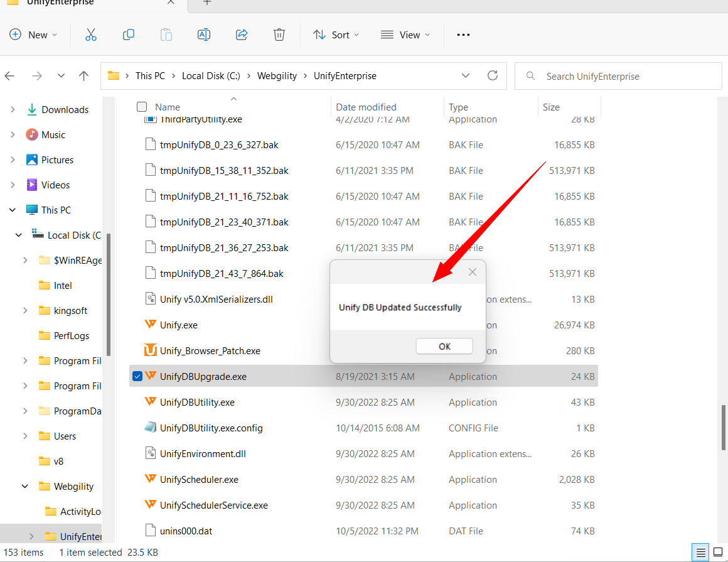Image resolution: width=728 pixels, height=562 pixels.
Task: Open recent locations chevron dropdown
Action: point(61,76)
